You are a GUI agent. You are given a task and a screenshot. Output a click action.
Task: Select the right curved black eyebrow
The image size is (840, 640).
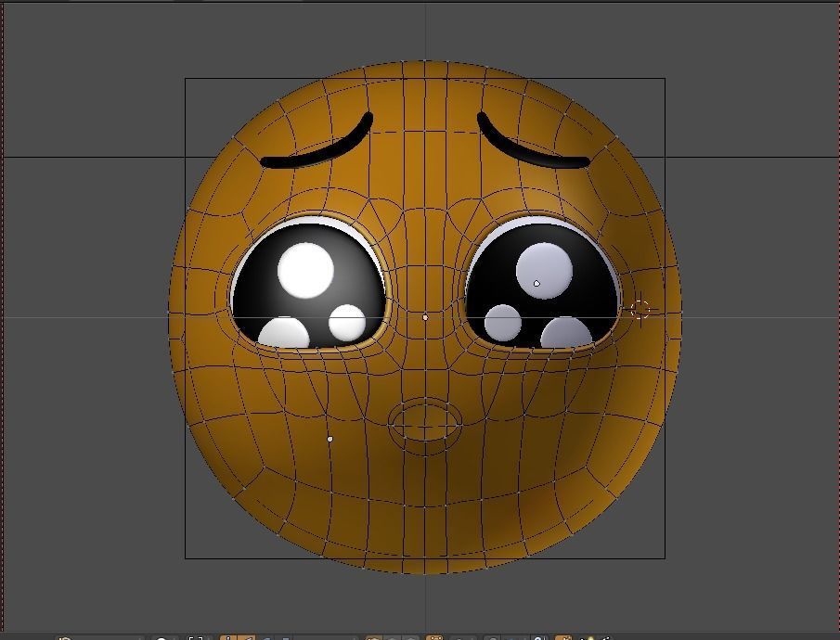point(534,141)
